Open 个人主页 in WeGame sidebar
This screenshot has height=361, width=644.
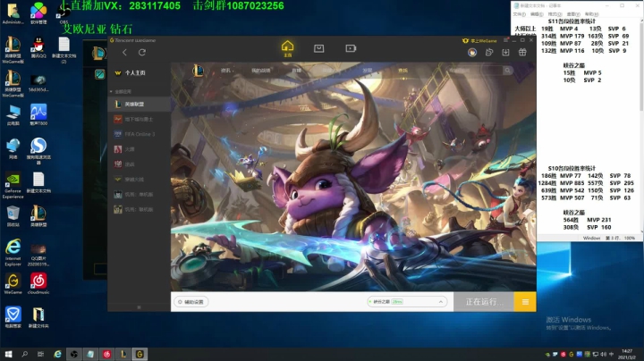pos(139,73)
